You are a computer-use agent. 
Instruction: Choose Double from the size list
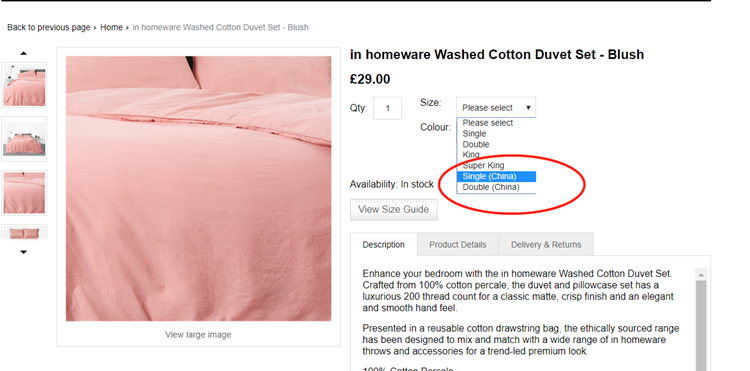click(x=475, y=144)
